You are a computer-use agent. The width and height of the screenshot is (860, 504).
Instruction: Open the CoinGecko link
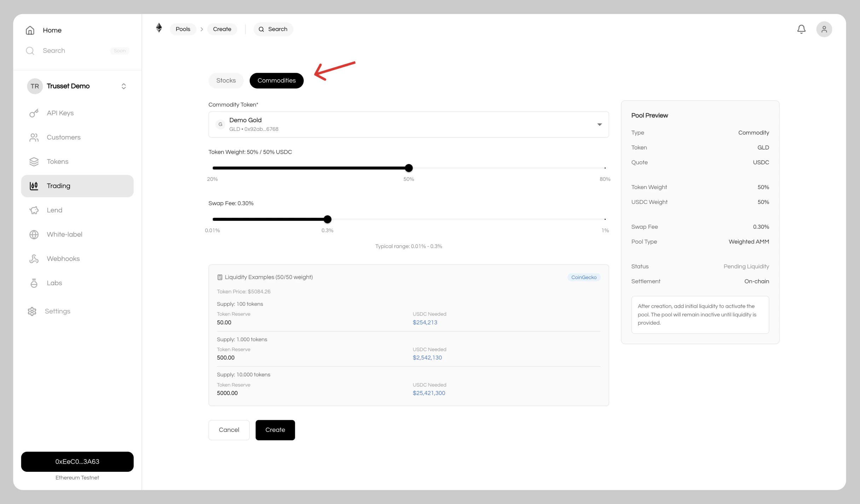coord(583,277)
